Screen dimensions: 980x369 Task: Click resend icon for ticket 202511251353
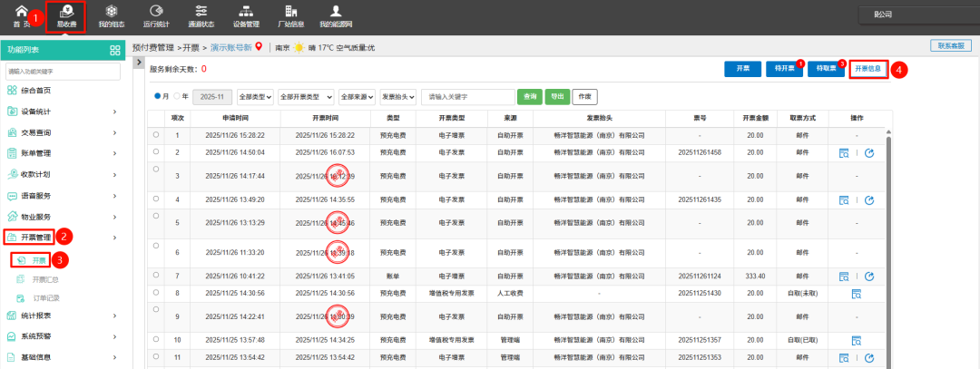868,358
